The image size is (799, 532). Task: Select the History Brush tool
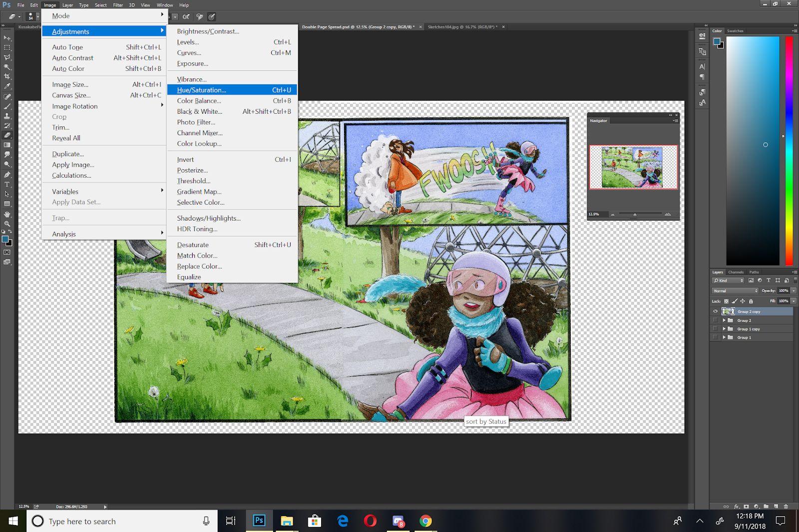[x=7, y=126]
